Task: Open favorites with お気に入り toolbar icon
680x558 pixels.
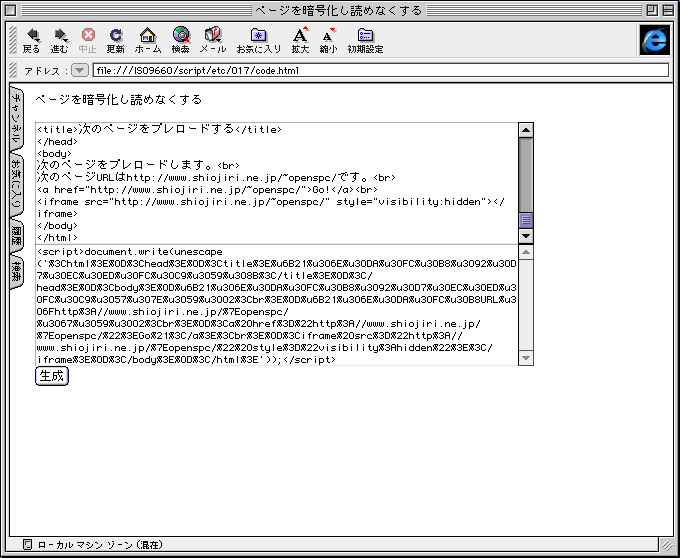Action: coord(258,40)
